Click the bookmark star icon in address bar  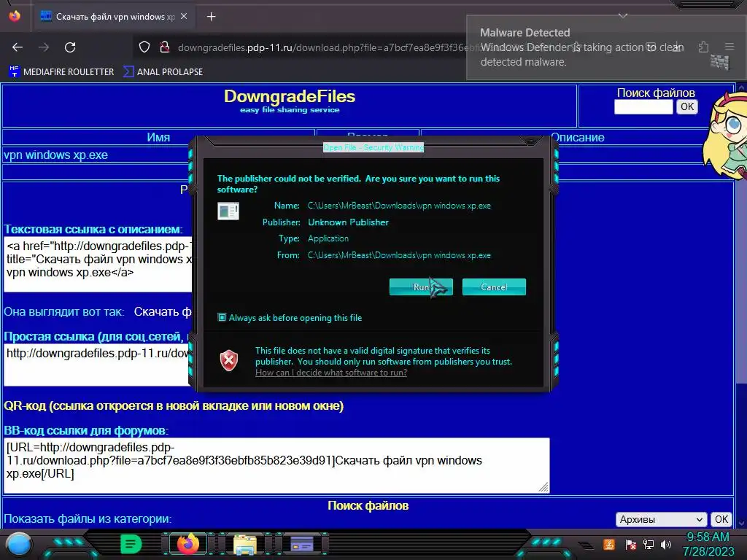coord(576,47)
